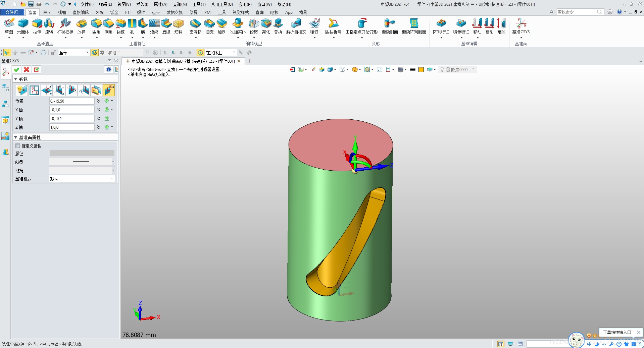Viewport: 644px width, 348px height.
Task: Switch to the 曲面 ribbon tab
Action: point(47,12)
